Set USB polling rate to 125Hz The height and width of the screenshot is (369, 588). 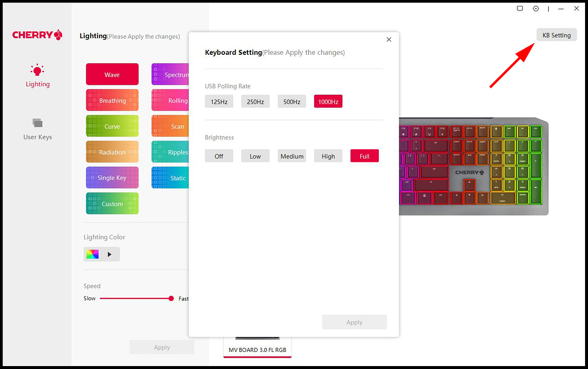coord(219,101)
